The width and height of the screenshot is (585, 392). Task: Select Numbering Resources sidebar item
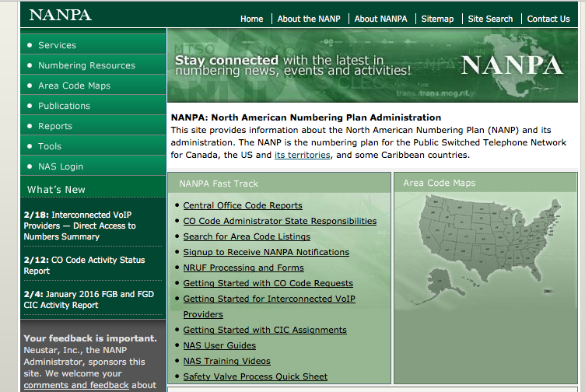pyautogui.click(x=86, y=65)
